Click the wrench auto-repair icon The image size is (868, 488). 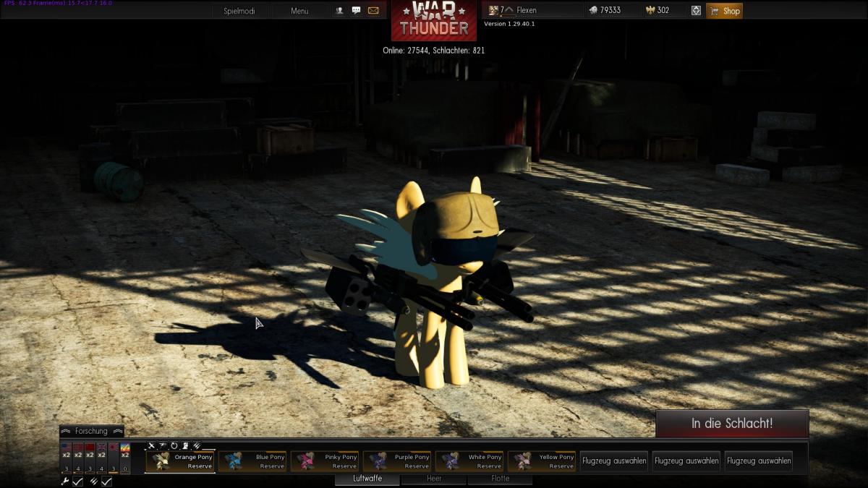[65, 481]
